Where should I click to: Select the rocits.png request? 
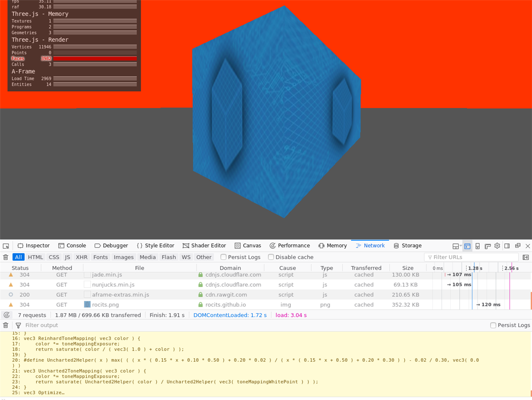pyautogui.click(x=265, y=305)
